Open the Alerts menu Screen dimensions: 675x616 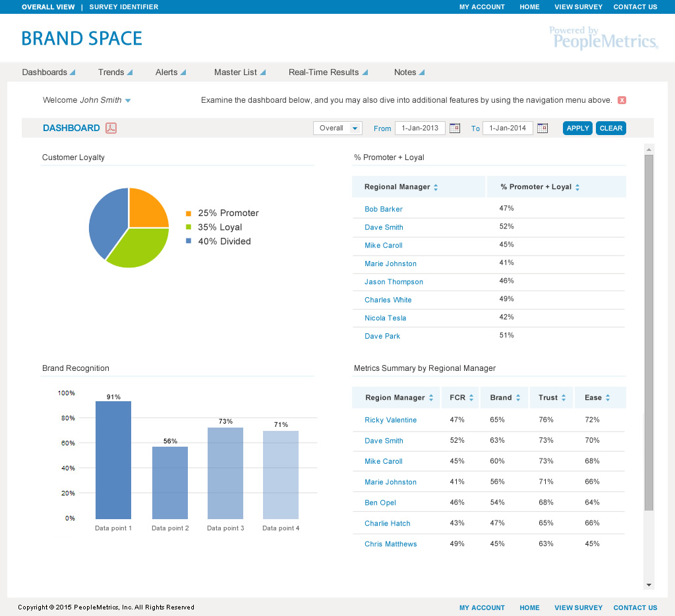click(x=171, y=72)
